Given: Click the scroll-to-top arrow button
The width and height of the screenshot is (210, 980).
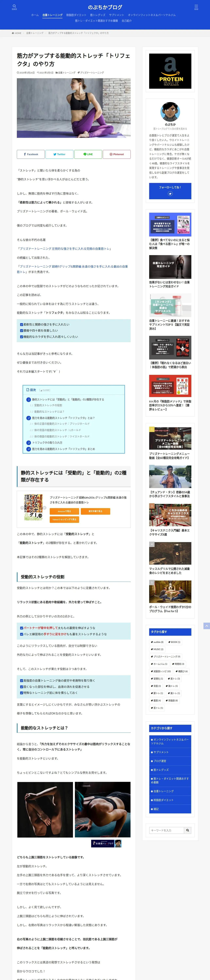Looking at the screenshot, I should 207,626.
